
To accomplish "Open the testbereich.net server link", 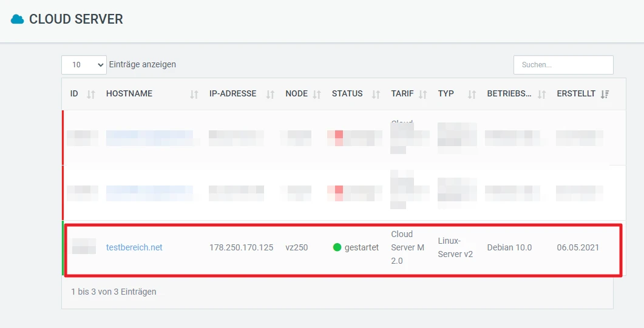I will 134,247.
